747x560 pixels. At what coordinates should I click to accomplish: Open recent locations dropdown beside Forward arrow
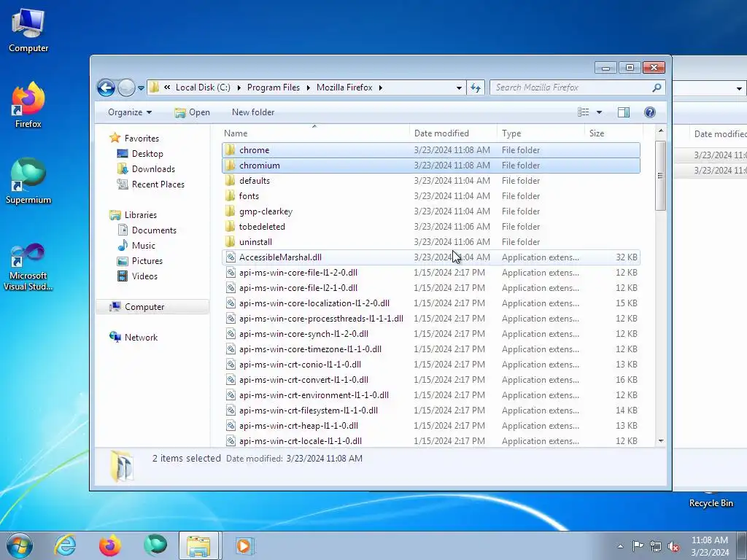pos(141,88)
